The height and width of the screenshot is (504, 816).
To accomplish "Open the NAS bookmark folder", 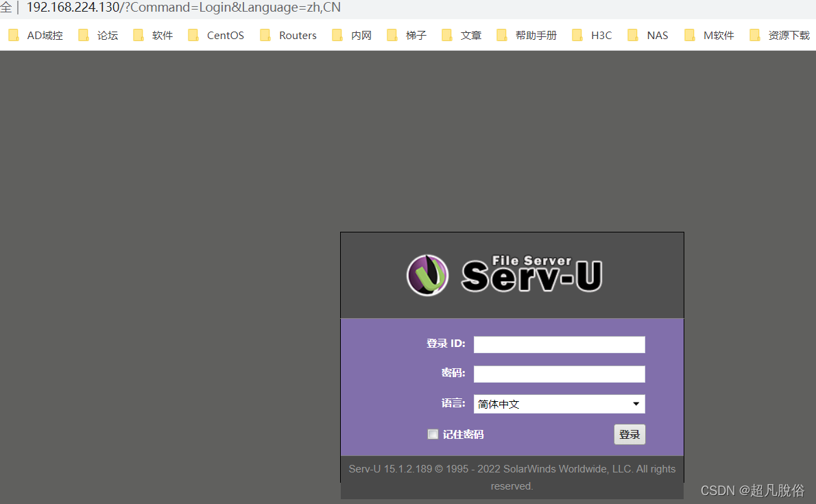I will click(648, 36).
